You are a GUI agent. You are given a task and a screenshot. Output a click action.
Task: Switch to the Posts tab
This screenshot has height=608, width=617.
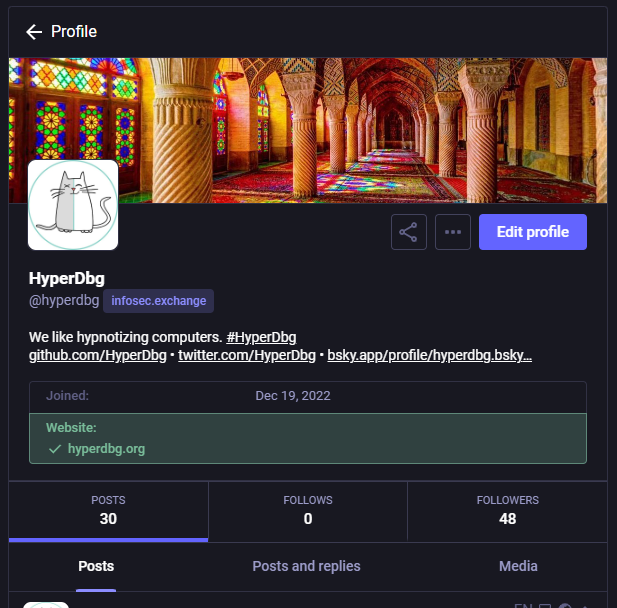coord(96,566)
